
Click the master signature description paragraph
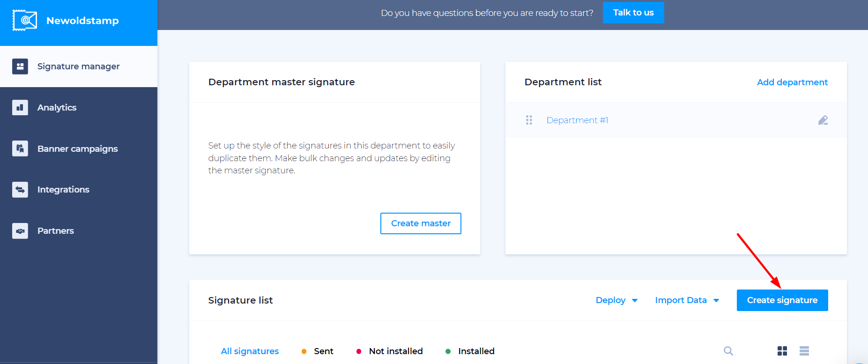click(332, 158)
